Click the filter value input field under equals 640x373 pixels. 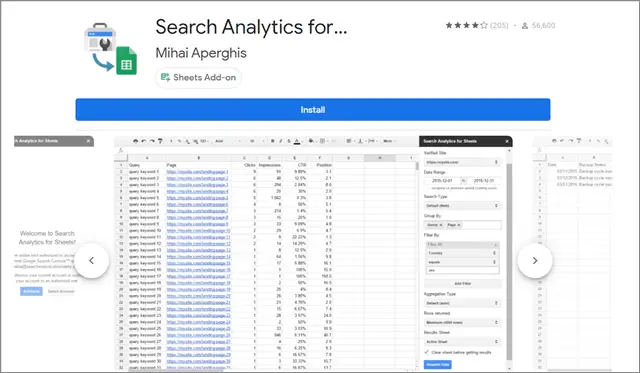point(462,270)
